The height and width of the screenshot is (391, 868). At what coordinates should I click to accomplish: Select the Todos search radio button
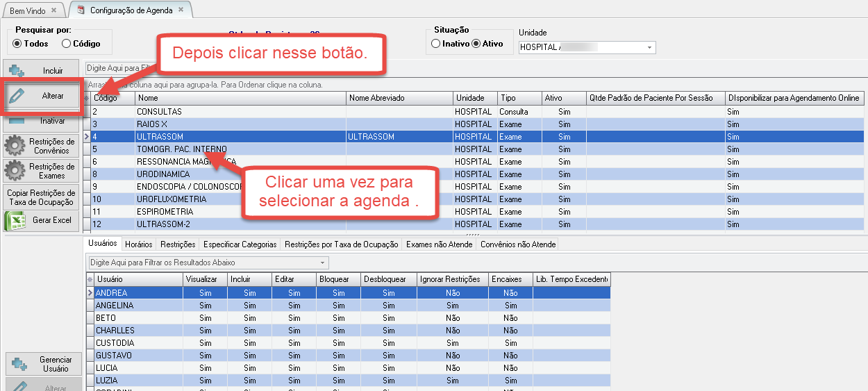pyautogui.click(x=17, y=44)
